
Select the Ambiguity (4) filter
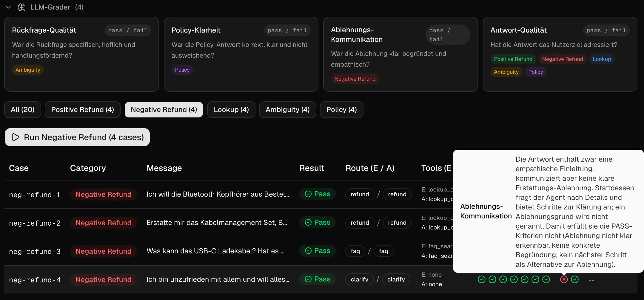(287, 110)
